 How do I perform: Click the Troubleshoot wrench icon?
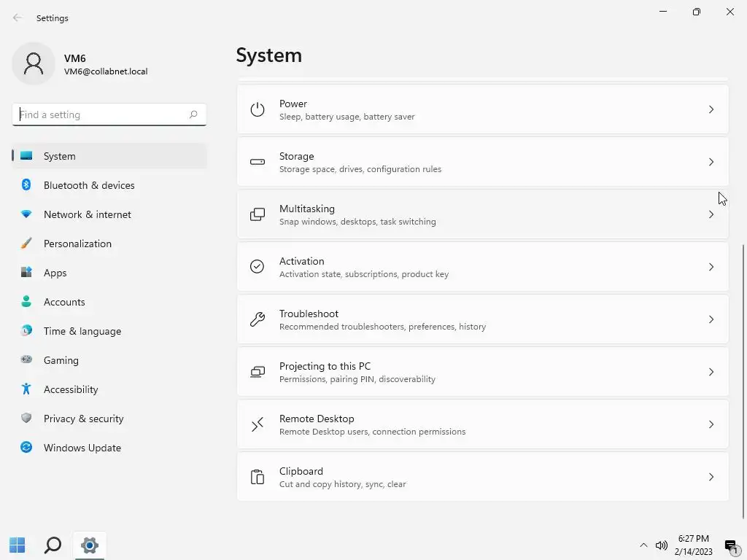[257, 319]
